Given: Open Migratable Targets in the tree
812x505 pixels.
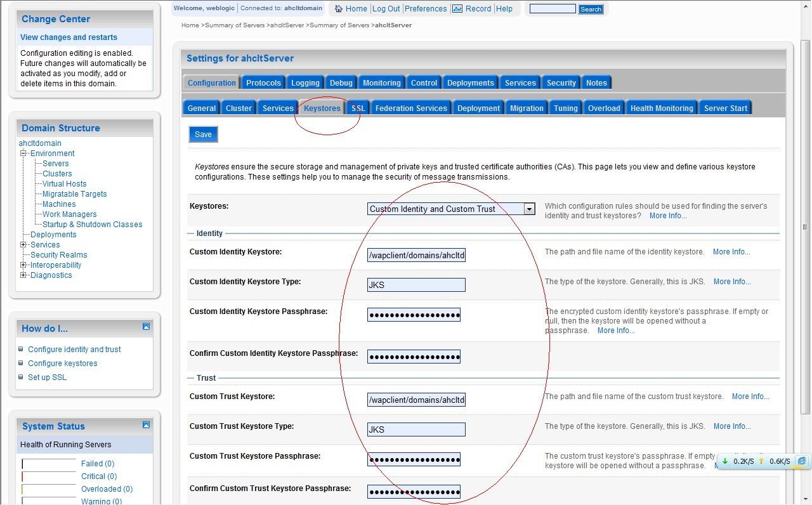Looking at the screenshot, I should coord(75,194).
